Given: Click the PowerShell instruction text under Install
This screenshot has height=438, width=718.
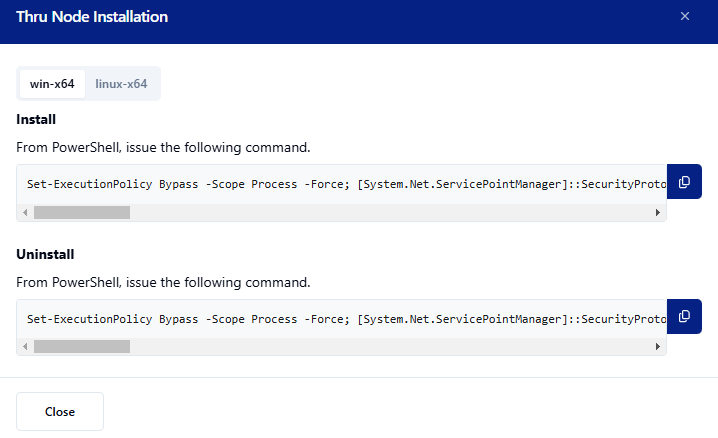Looking at the screenshot, I should [163, 147].
